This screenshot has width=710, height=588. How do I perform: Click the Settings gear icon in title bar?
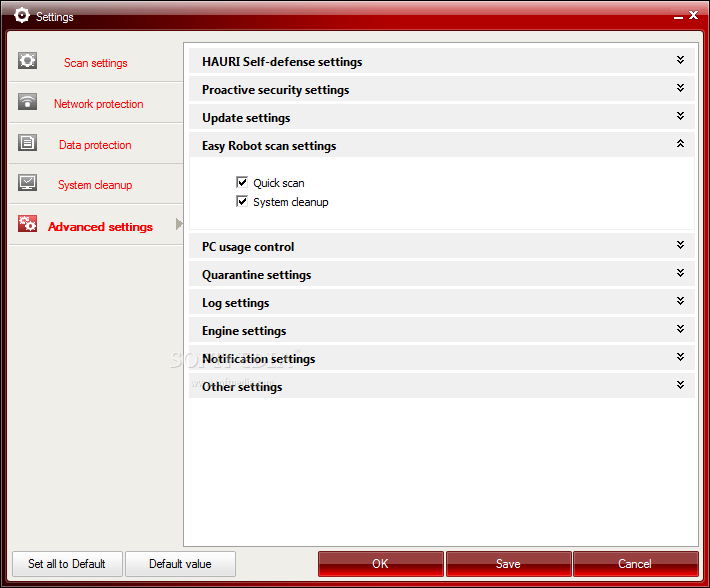tap(22, 15)
